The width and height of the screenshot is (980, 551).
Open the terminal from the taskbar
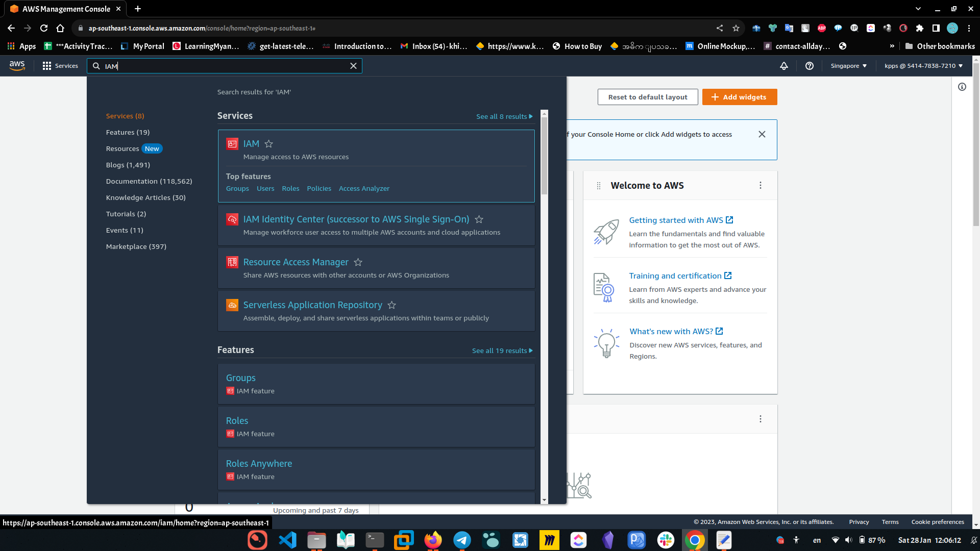coord(375,540)
